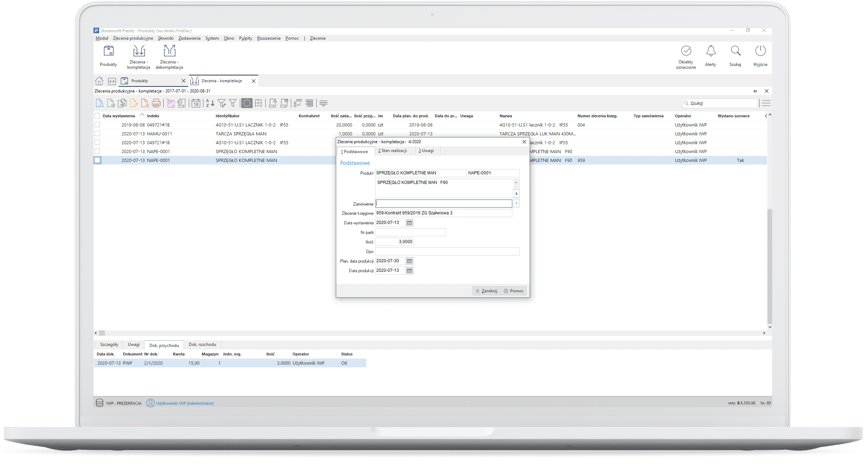Open calendar picker for Data produkcji
This screenshot has width=868, height=472.
(409, 271)
